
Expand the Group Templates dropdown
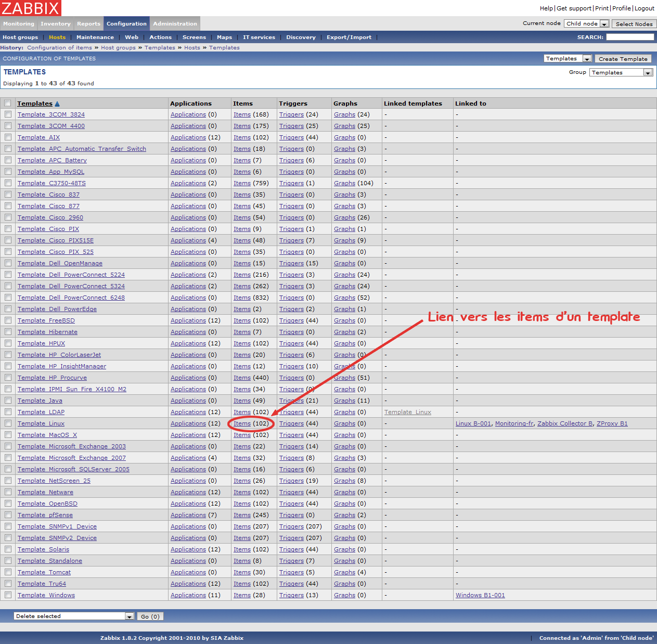[x=621, y=73]
